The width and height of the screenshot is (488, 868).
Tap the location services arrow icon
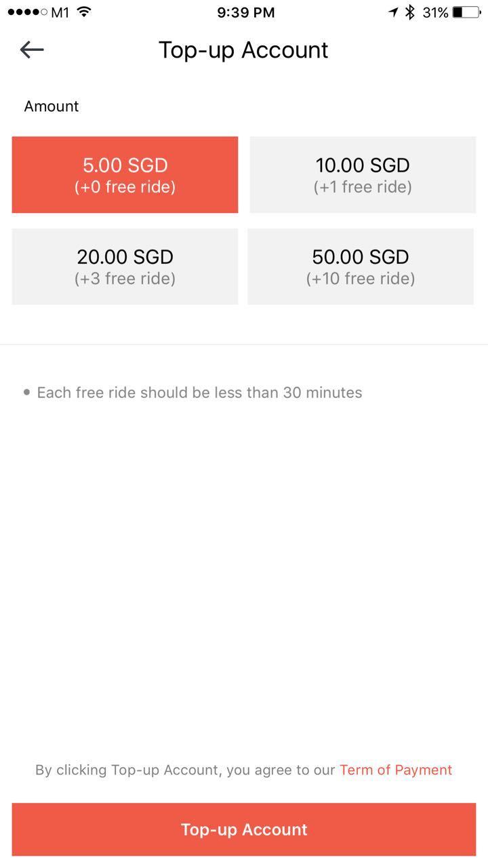[393, 12]
